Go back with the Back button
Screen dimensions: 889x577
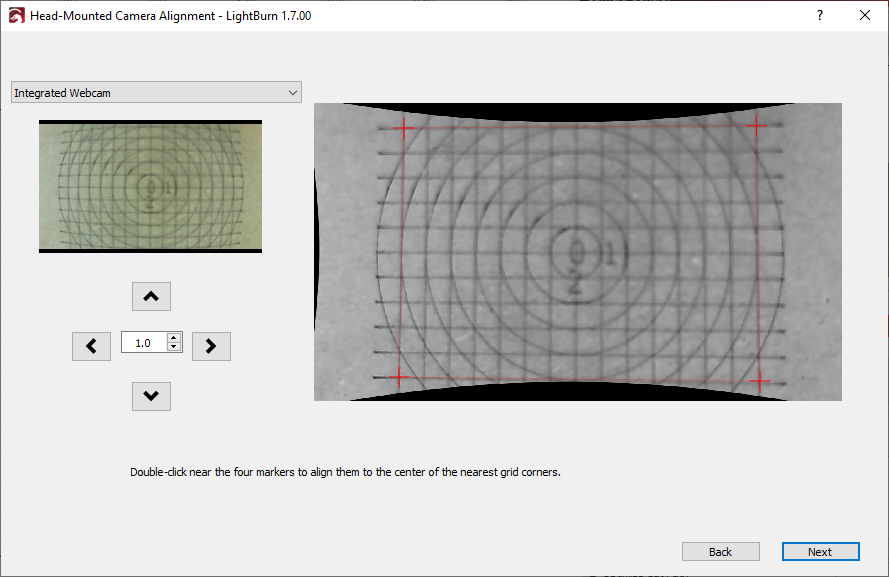pos(720,552)
